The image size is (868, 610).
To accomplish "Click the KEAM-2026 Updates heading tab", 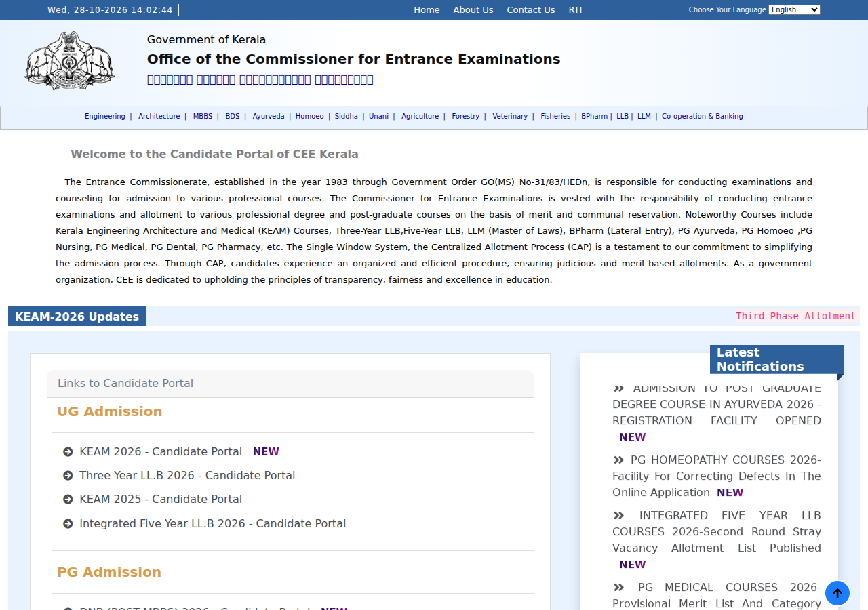I will pos(77,317).
